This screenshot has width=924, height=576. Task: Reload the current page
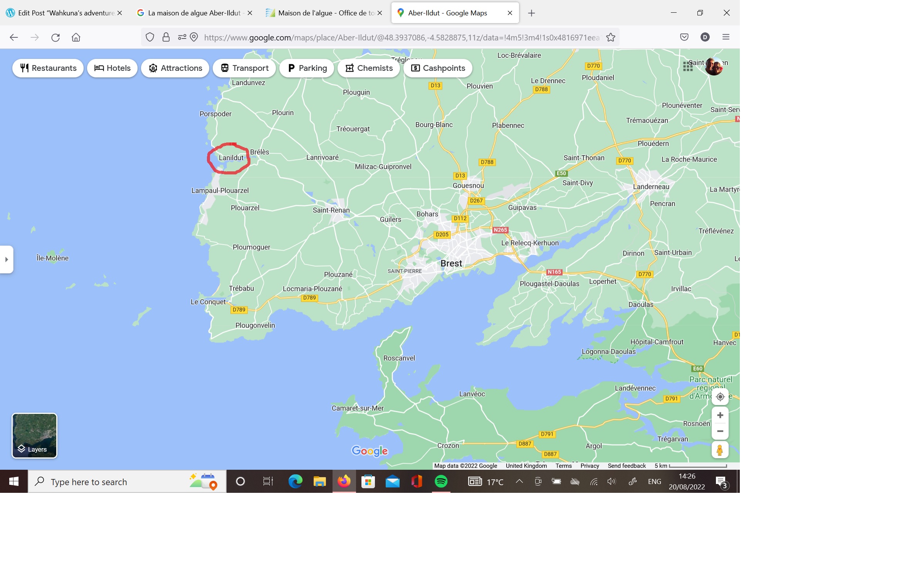55,37
